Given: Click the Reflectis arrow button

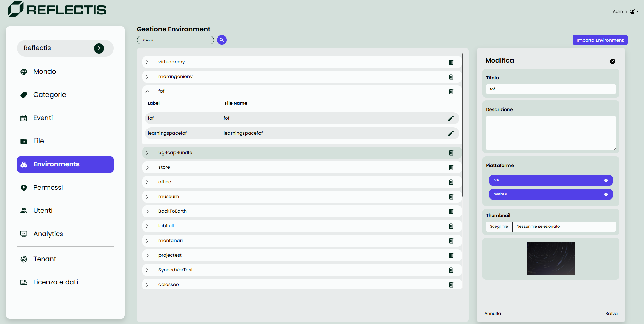Looking at the screenshot, I should click(99, 48).
